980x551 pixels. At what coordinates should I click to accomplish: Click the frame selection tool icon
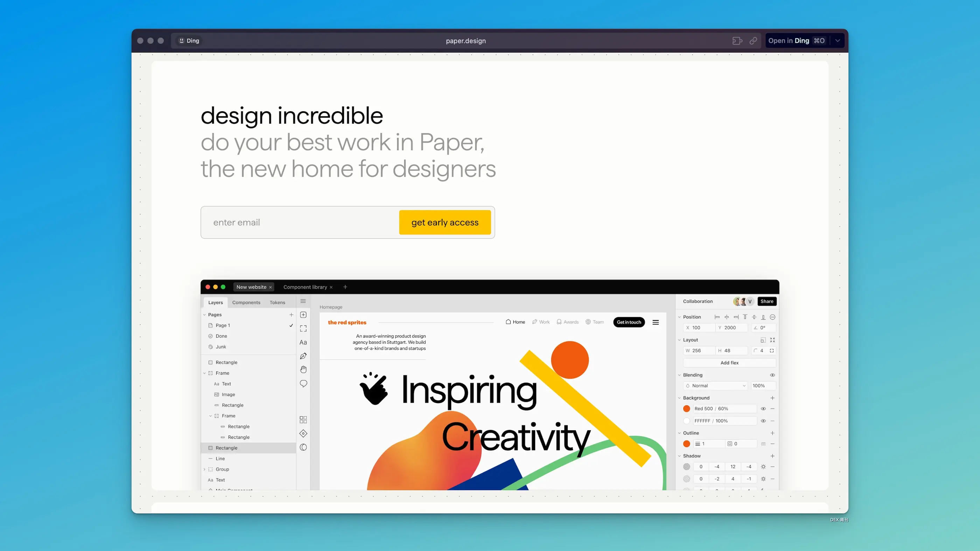303,328
